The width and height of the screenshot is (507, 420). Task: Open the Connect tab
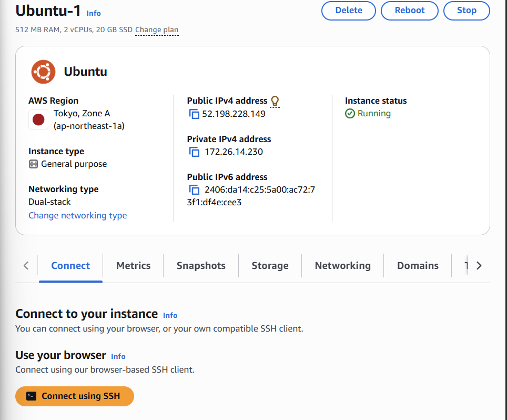click(70, 266)
